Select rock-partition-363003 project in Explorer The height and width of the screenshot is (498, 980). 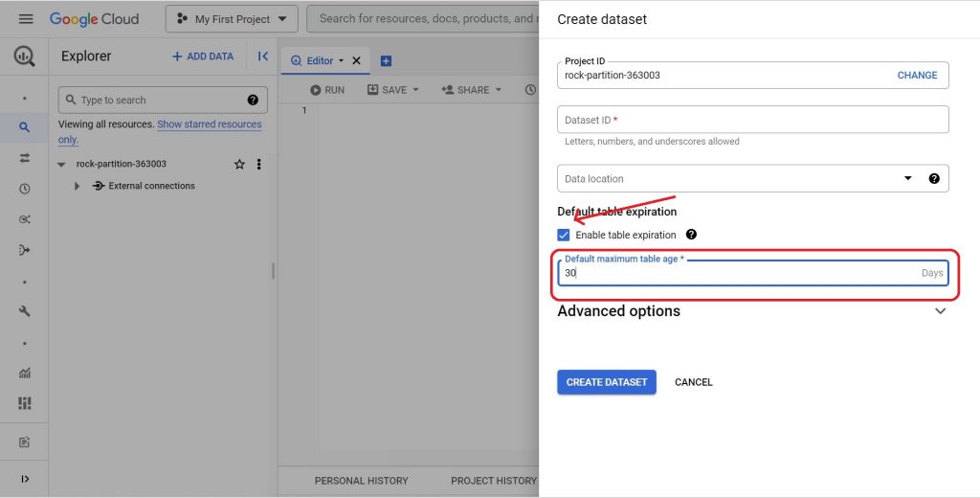[122, 164]
